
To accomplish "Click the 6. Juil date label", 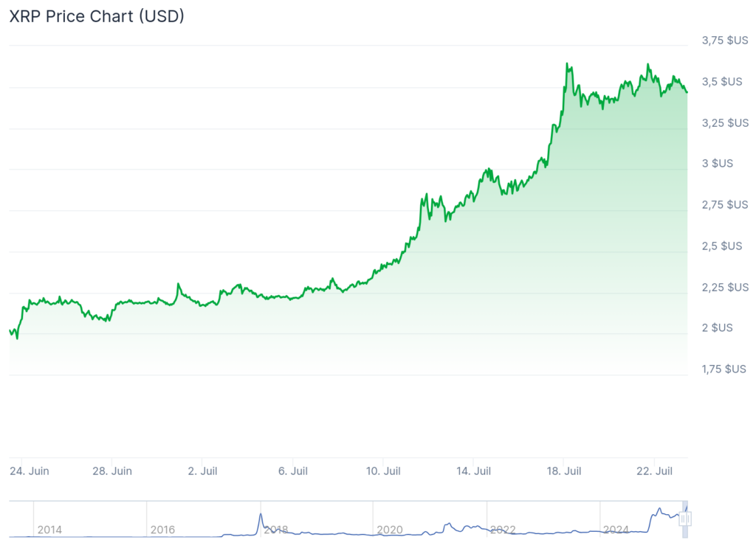I will point(293,471).
